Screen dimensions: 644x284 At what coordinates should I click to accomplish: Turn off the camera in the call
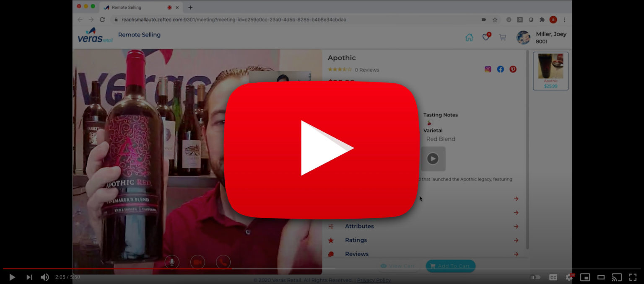[x=197, y=262]
